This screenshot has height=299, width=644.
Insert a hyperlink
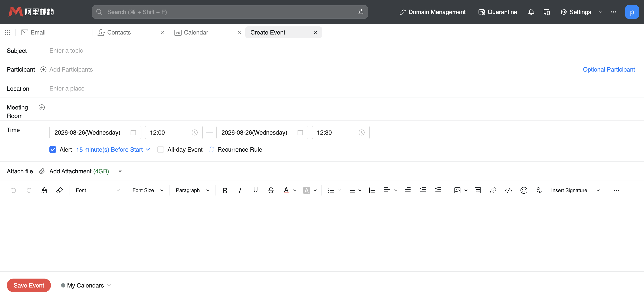tap(493, 191)
